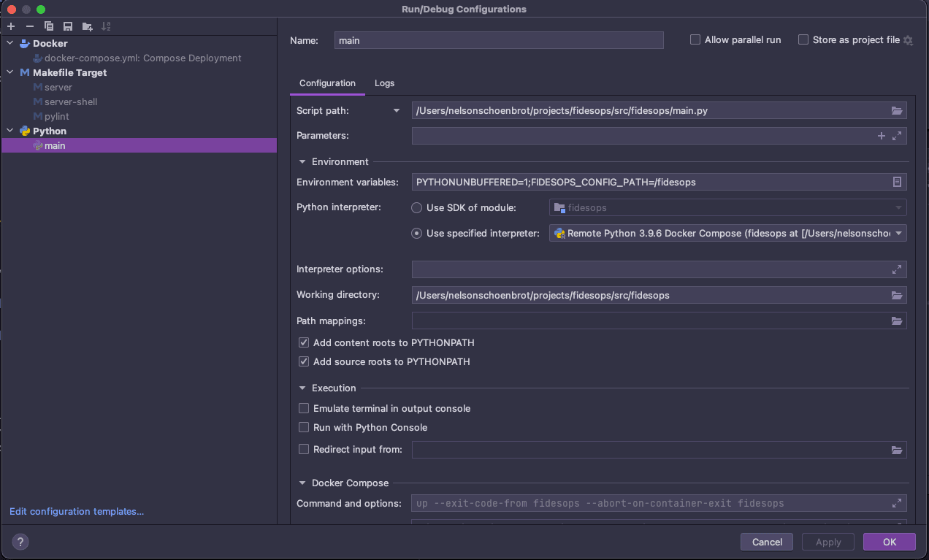
Task: Browse for the script path file
Action: 897,111
